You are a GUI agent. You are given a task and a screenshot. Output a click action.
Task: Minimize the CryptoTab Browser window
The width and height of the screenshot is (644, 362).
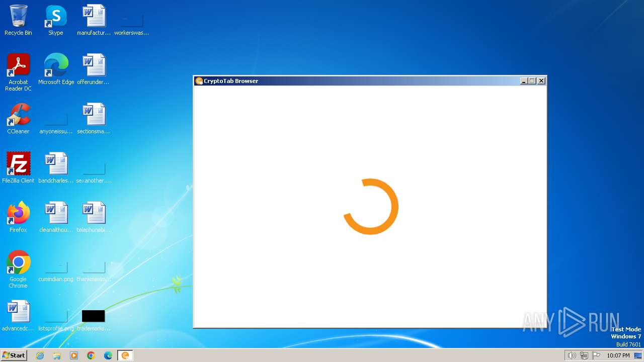(x=524, y=81)
